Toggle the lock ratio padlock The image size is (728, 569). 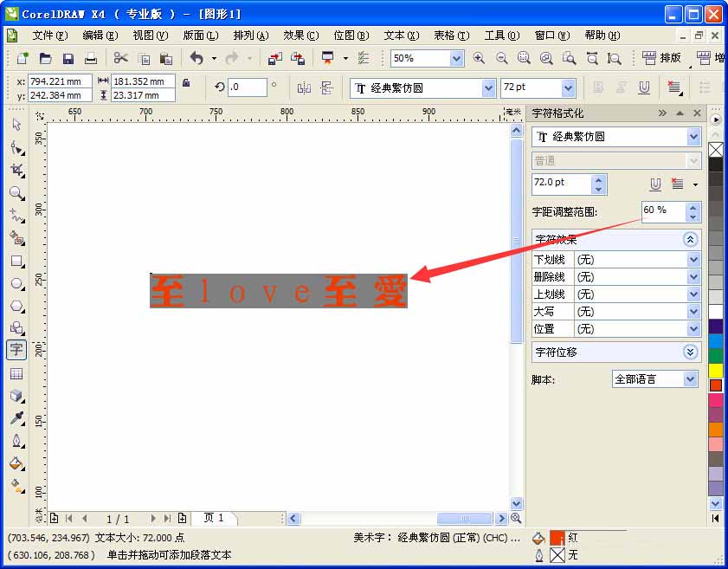[x=186, y=83]
